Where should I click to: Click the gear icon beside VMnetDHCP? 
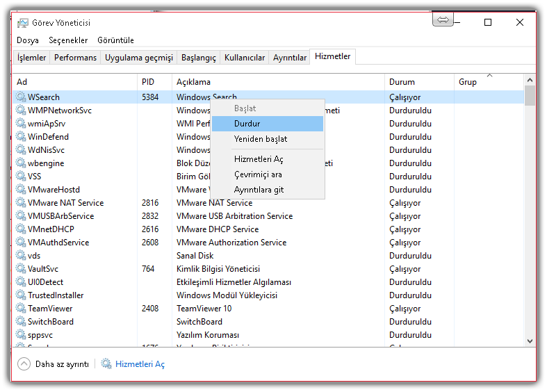[x=21, y=229]
